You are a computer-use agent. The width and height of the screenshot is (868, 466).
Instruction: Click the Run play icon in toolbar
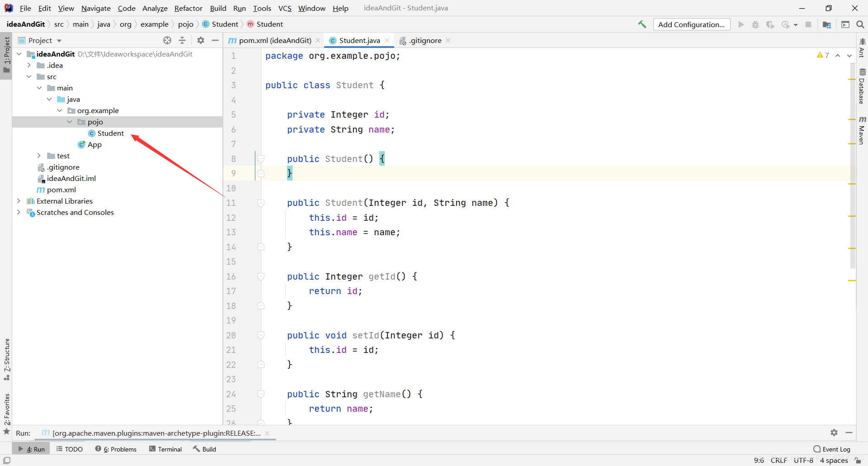(x=741, y=24)
